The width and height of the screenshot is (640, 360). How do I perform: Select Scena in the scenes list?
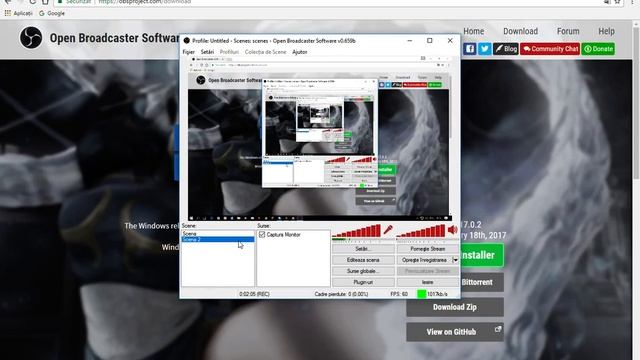click(x=218, y=233)
